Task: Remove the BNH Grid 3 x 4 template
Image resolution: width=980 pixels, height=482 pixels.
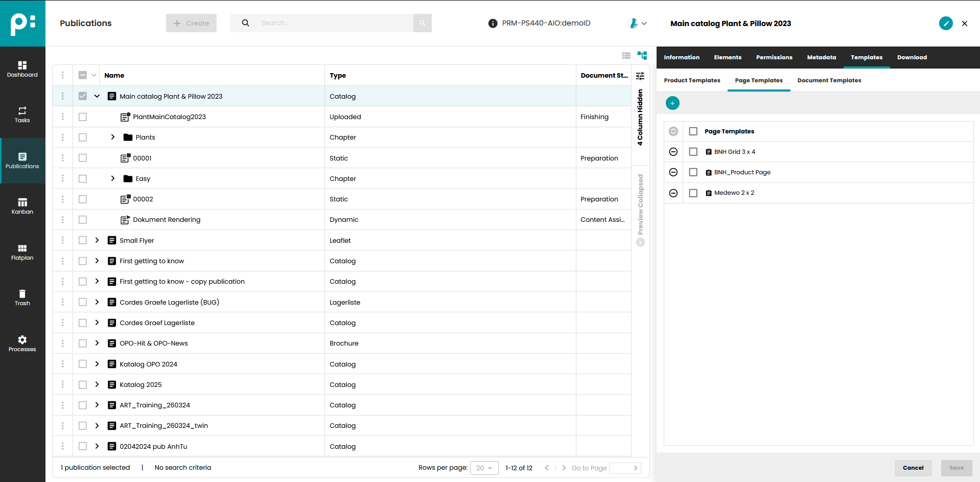Action: click(673, 151)
